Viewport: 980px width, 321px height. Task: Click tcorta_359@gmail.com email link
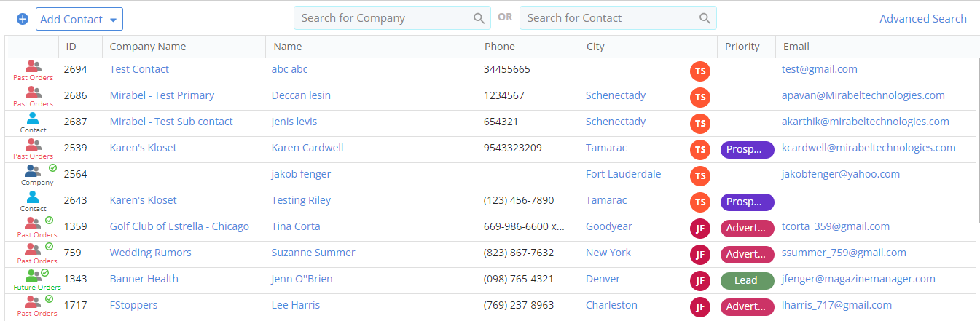click(x=835, y=226)
